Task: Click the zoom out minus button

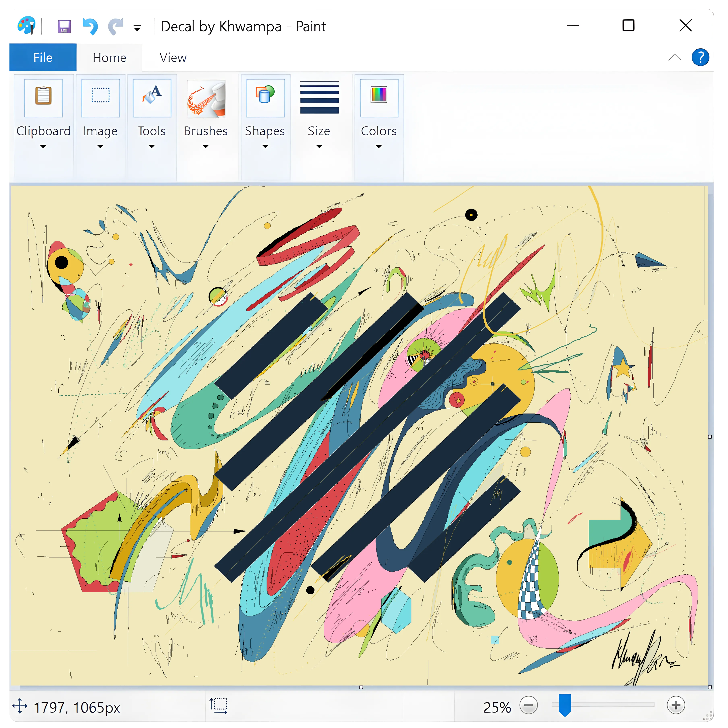Action: click(528, 705)
